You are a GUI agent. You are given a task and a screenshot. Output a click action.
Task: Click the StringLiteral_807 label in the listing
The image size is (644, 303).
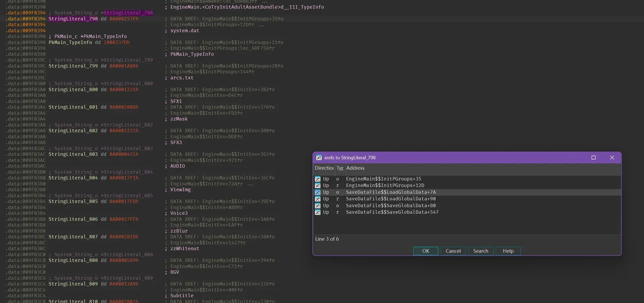73,237
